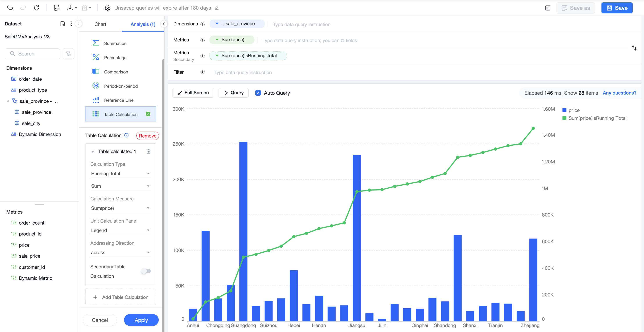The image size is (644, 332).
Task: Click the Apply button
Action: click(x=141, y=320)
